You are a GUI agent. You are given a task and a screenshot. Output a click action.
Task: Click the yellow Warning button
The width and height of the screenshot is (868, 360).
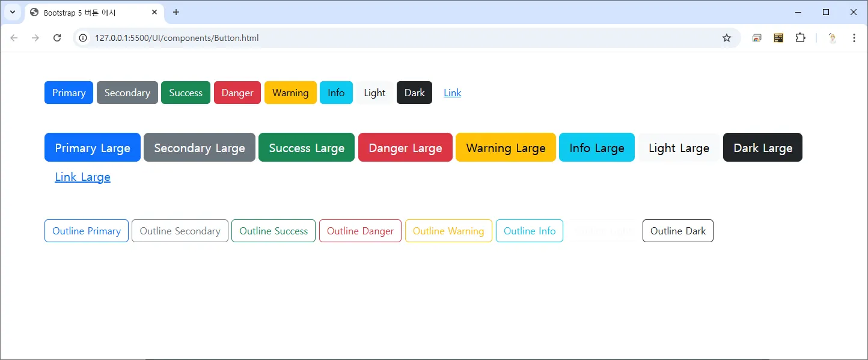pos(290,93)
